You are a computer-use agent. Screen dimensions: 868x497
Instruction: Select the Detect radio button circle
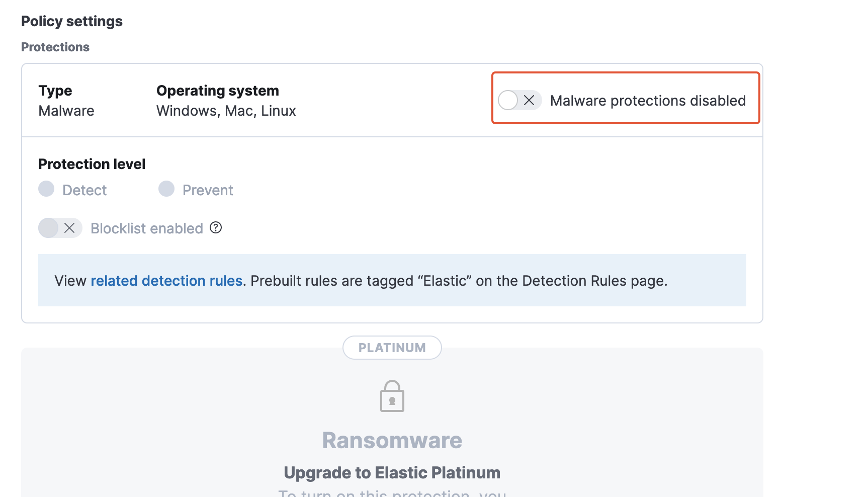coord(46,189)
